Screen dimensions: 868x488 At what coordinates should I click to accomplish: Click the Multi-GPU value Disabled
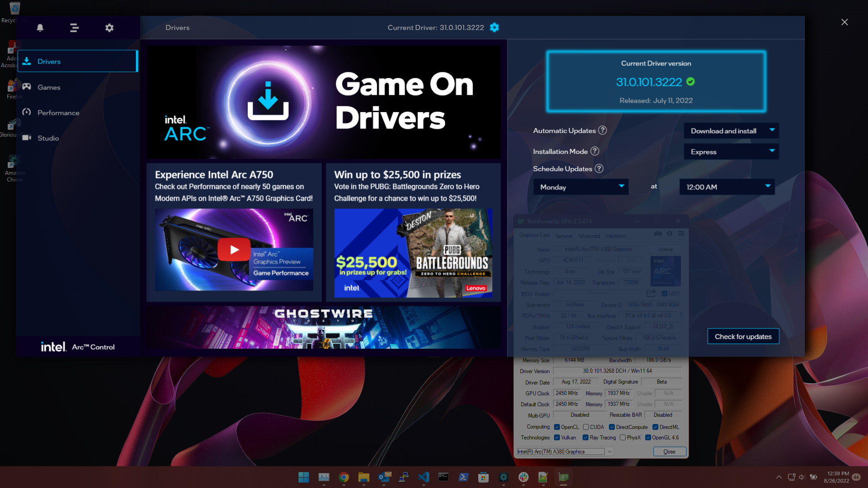(x=580, y=415)
